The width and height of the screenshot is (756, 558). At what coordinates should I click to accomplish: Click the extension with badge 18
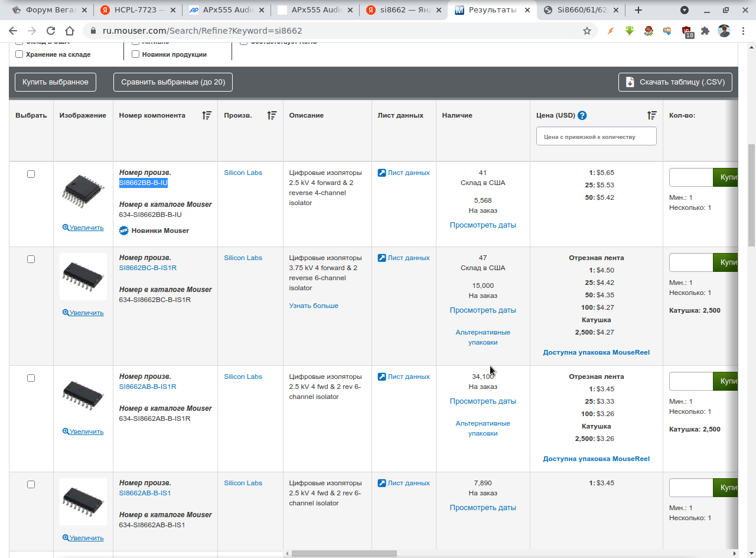(687, 31)
